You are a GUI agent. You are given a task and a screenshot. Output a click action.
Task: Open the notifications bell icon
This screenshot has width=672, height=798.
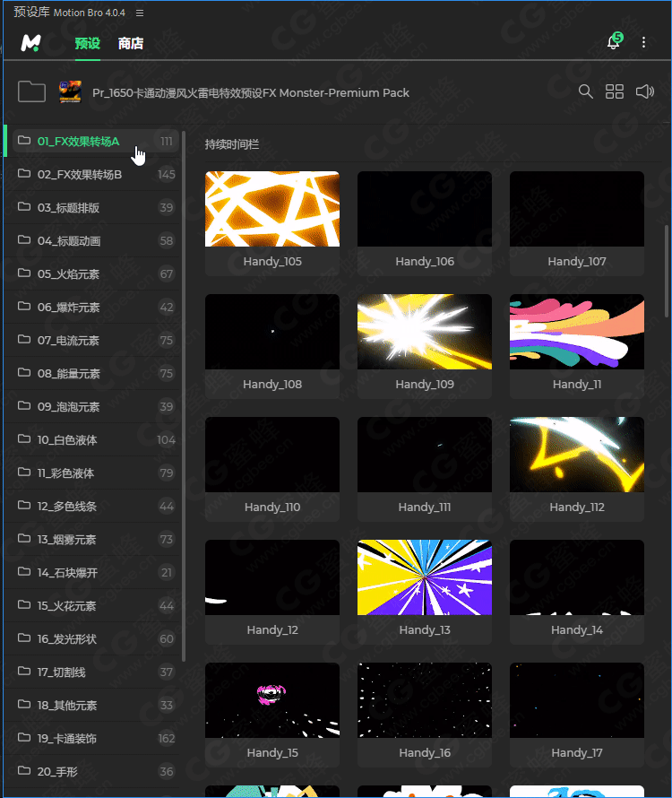tap(614, 42)
